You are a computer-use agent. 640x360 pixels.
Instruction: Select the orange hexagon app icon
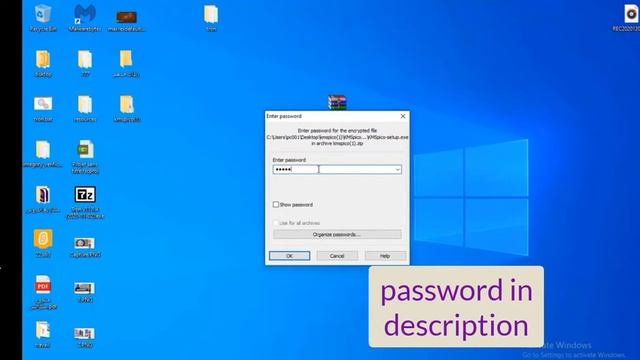pos(43,239)
